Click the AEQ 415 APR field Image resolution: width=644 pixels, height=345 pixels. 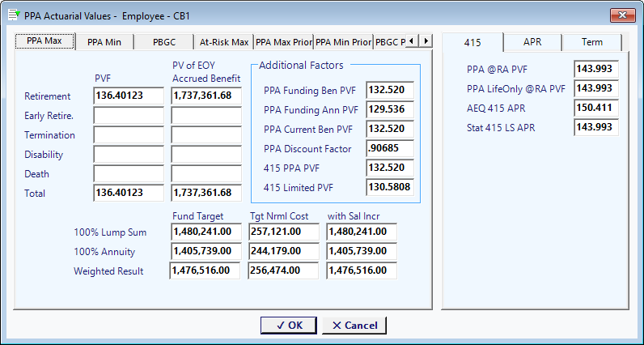(596, 109)
